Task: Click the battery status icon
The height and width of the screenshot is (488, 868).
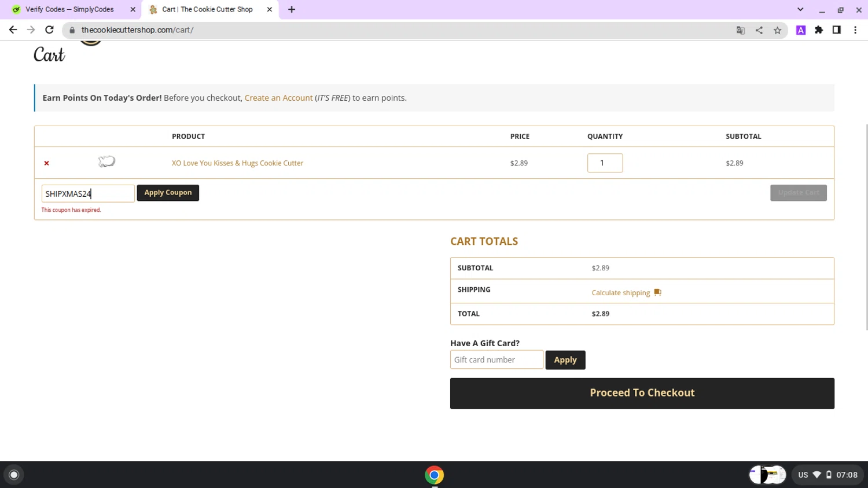Action: (x=829, y=475)
